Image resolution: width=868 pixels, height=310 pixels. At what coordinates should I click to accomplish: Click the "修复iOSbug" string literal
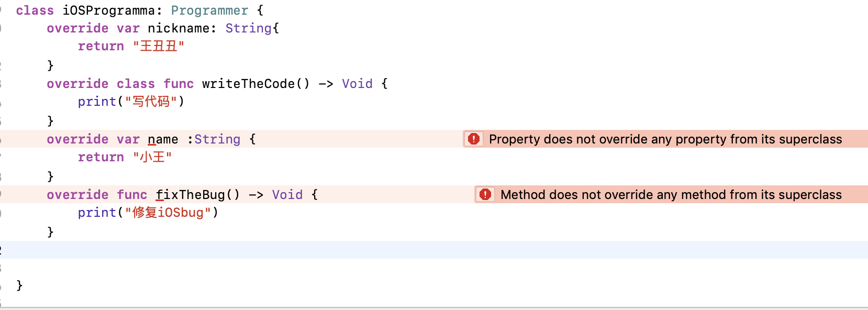pyautogui.click(x=168, y=213)
